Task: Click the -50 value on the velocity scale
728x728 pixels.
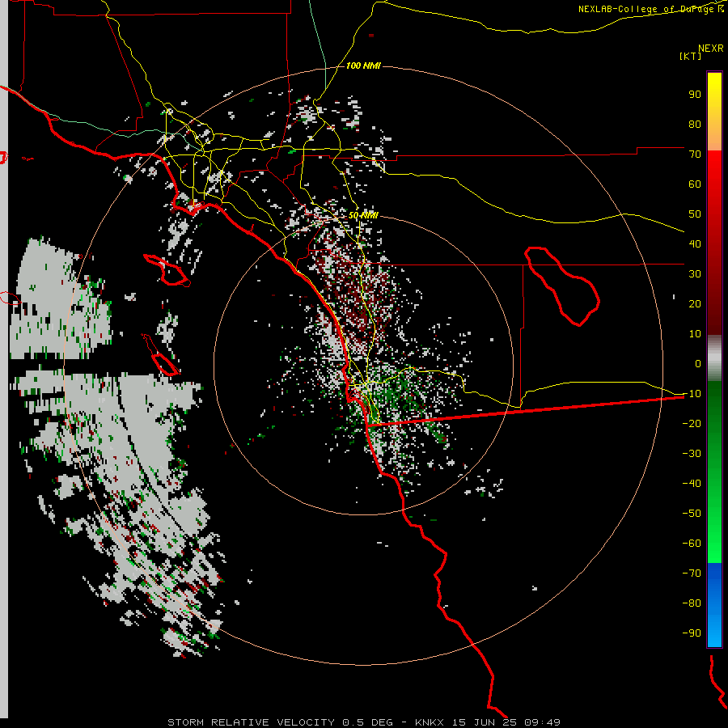Action: [692, 514]
